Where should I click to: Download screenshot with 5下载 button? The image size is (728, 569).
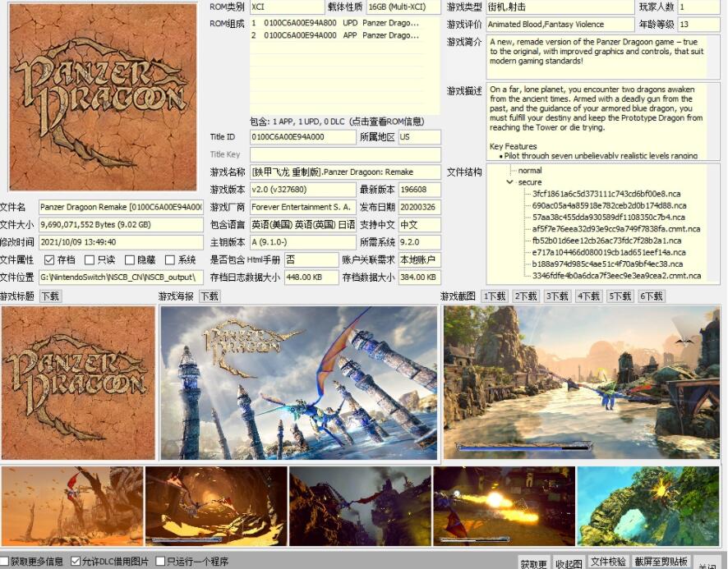pyautogui.click(x=620, y=296)
